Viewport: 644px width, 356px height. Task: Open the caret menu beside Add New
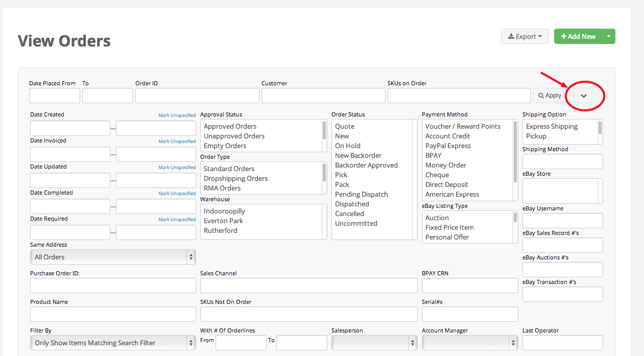[609, 36]
